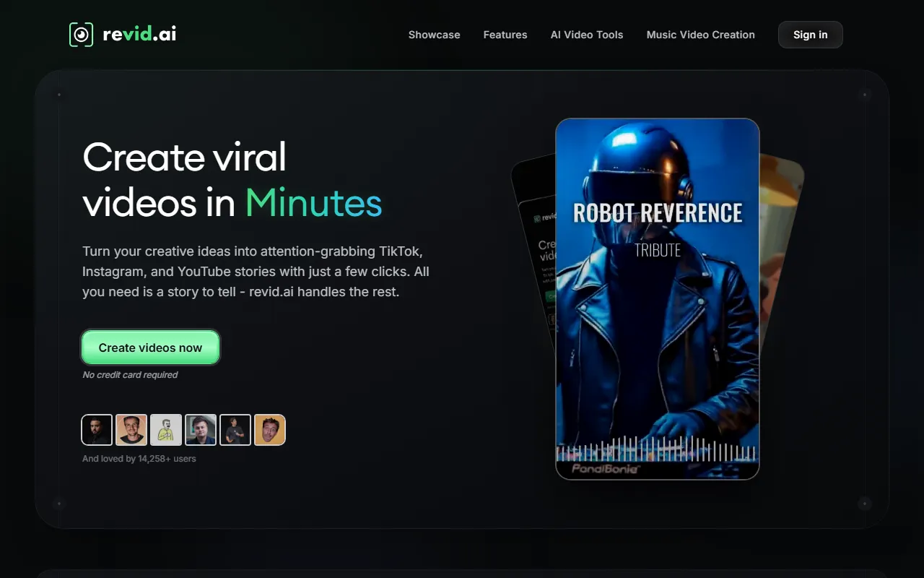Click the first avatar with dark background
The height and width of the screenshot is (578, 924).
(97, 430)
